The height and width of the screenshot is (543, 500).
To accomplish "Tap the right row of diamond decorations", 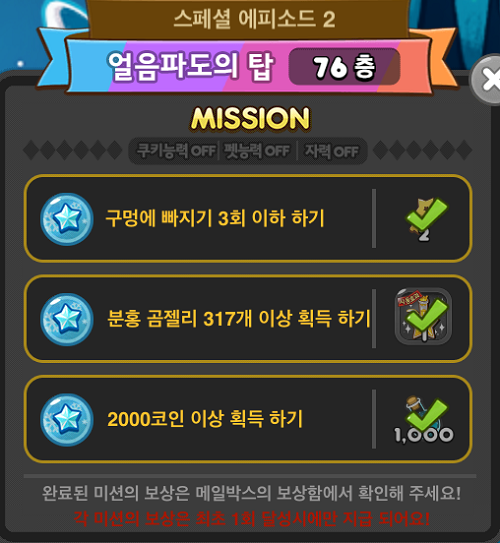I will pyautogui.click(x=422, y=150).
